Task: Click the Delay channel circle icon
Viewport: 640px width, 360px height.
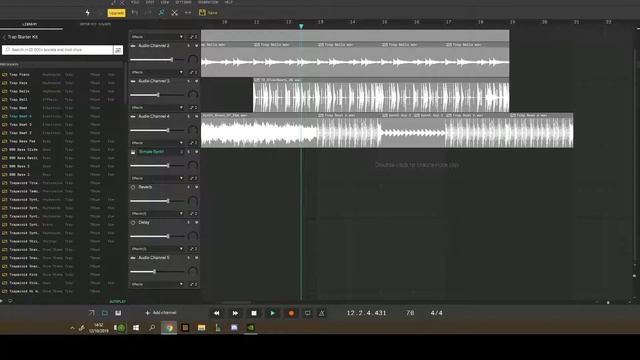Action: 133,222
